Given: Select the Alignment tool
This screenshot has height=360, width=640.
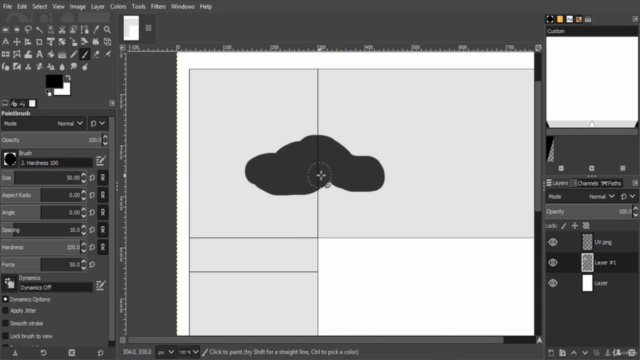Looking at the screenshot, I should 28,42.
